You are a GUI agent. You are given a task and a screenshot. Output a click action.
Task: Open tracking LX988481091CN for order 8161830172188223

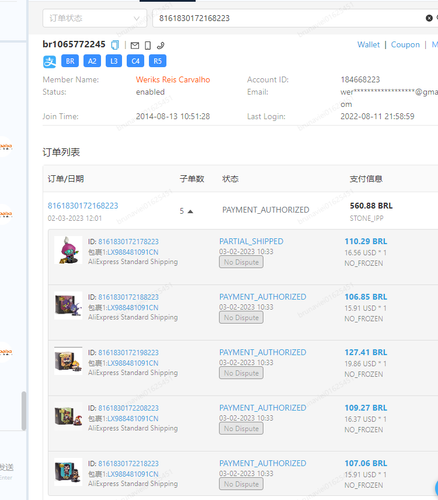(x=133, y=308)
